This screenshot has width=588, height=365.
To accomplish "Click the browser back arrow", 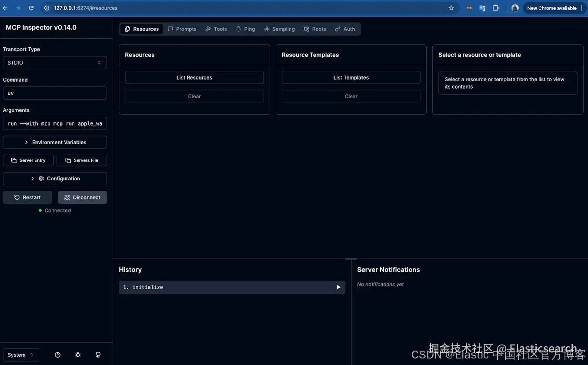I will pos(5,8).
